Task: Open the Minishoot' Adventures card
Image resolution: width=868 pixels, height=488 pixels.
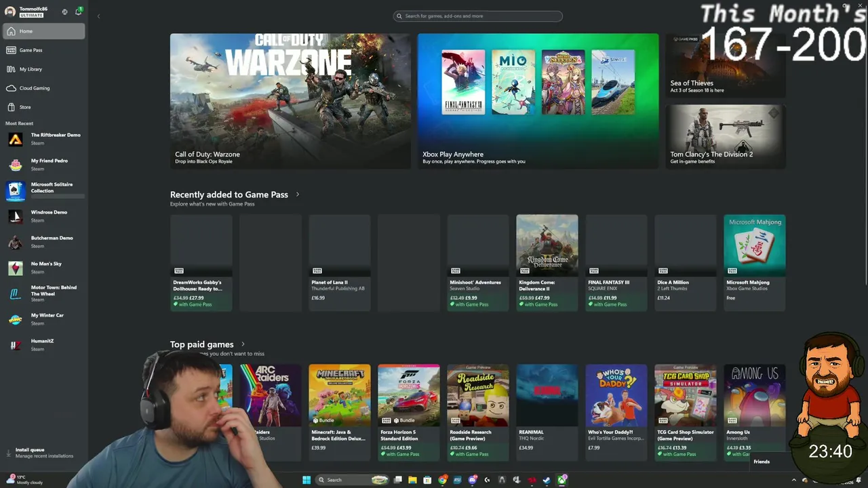Action: click(x=478, y=263)
